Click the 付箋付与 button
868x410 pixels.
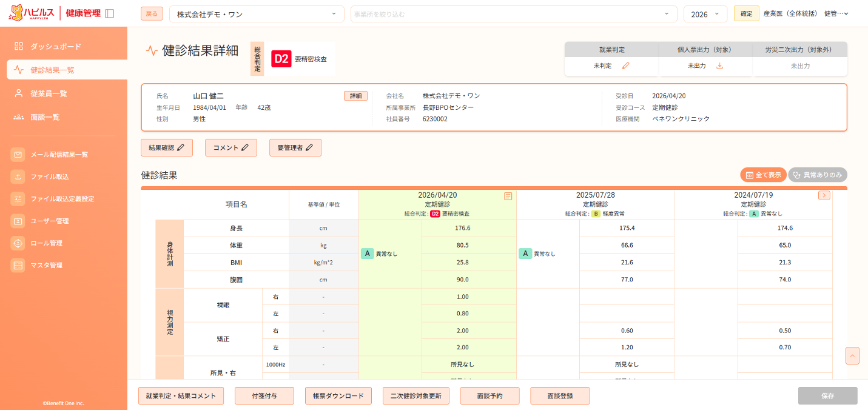pos(264,395)
